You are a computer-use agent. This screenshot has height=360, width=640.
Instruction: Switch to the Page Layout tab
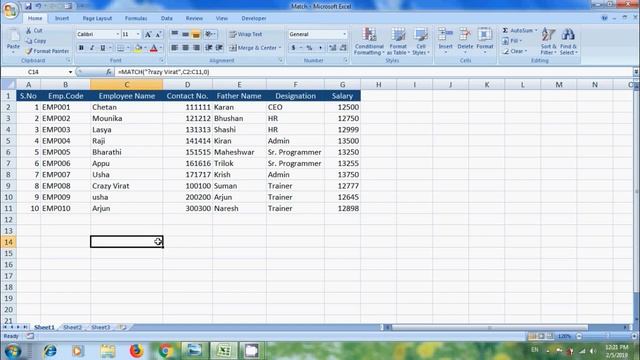pos(97,18)
